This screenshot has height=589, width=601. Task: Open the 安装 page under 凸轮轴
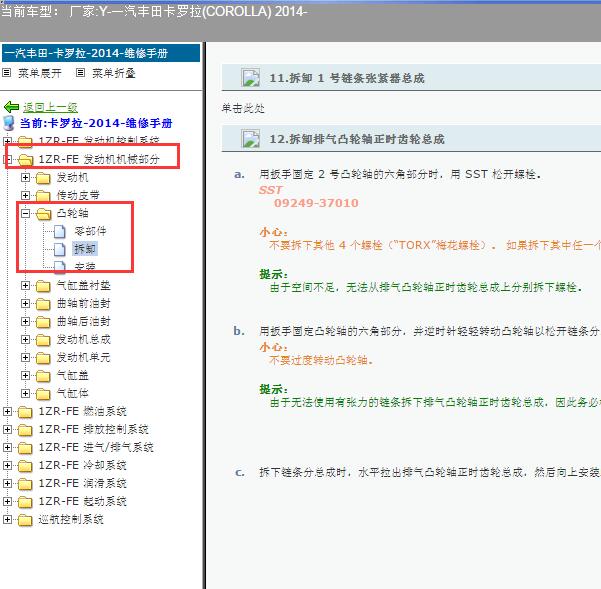tap(85, 266)
